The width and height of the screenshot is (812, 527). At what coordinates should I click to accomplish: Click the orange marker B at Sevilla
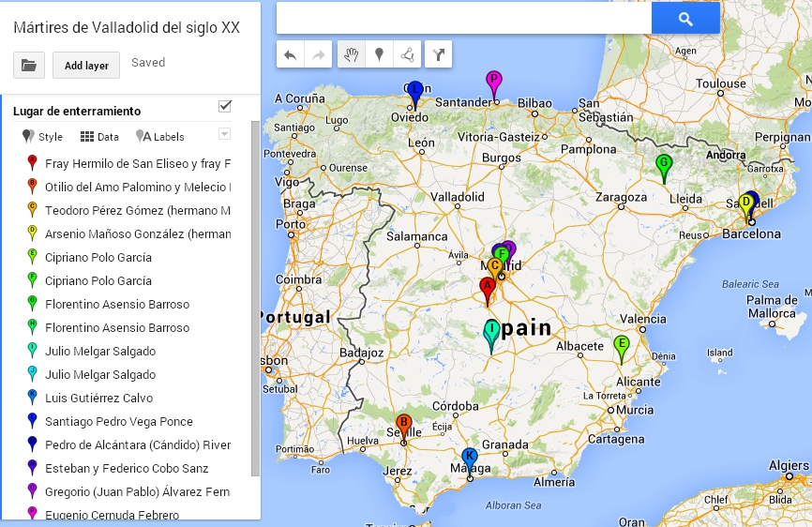(404, 424)
